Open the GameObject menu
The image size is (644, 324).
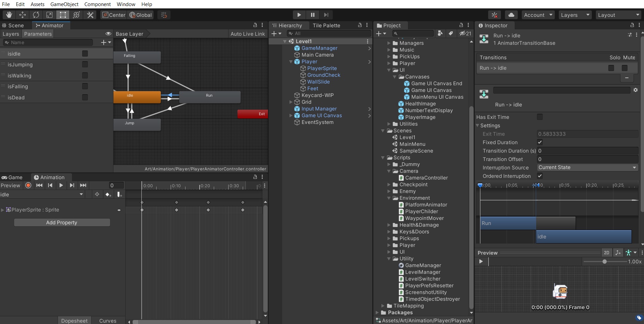[x=64, y=4]
